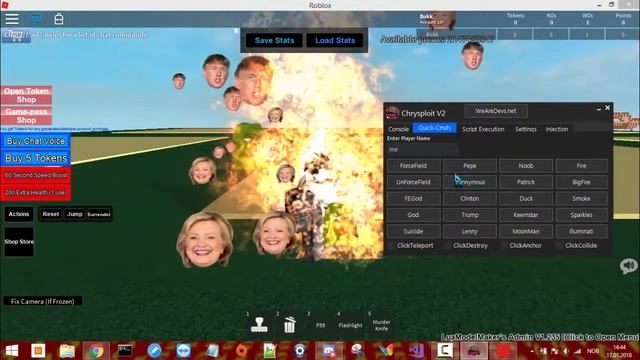Click the Patrick command button
640x360 pixels.
click(x=526, y=182)
